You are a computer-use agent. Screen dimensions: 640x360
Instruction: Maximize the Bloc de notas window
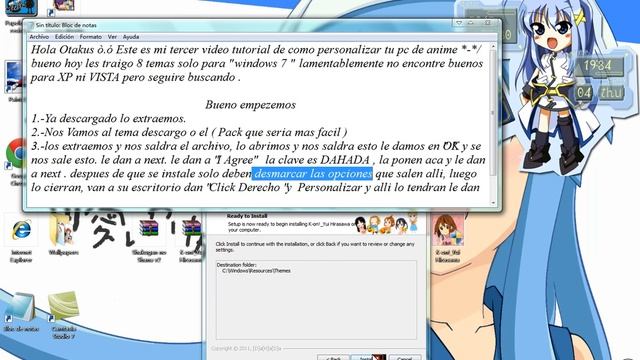[471, 23]
